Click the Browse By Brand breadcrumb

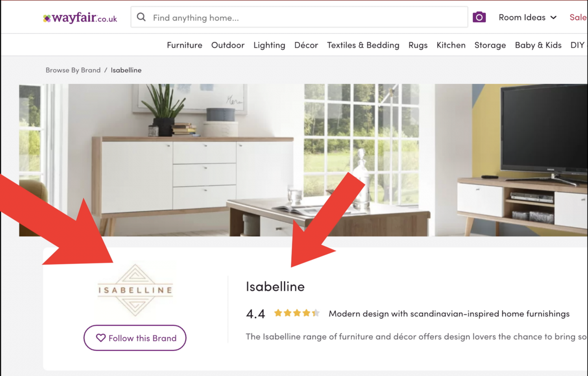pyautogui.click(x=73, y=70)
